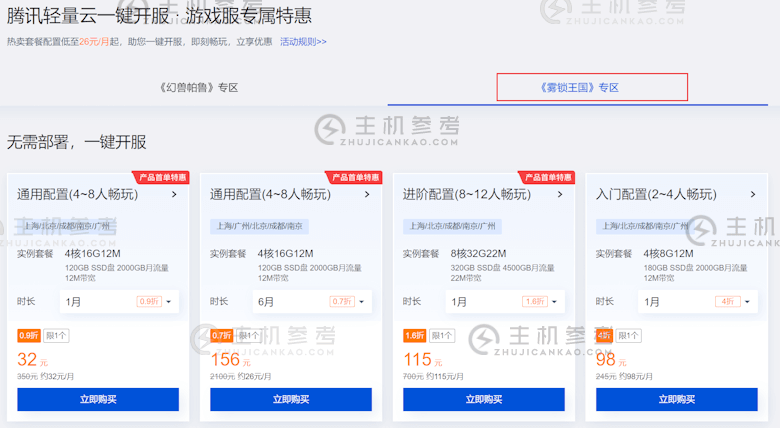780x428 pixels.
Task: Select the 限1个 tag on the 98元 card
Action: tap(628, 336)
